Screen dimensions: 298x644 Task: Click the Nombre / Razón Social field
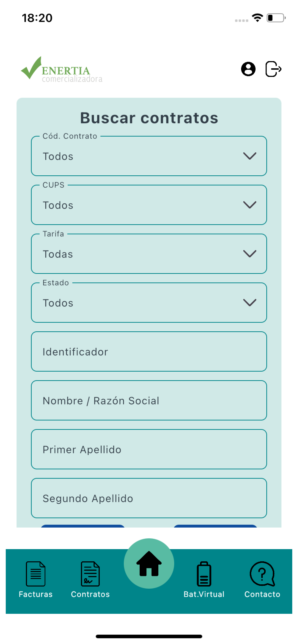pyautogui.click(x=149, y=400)
